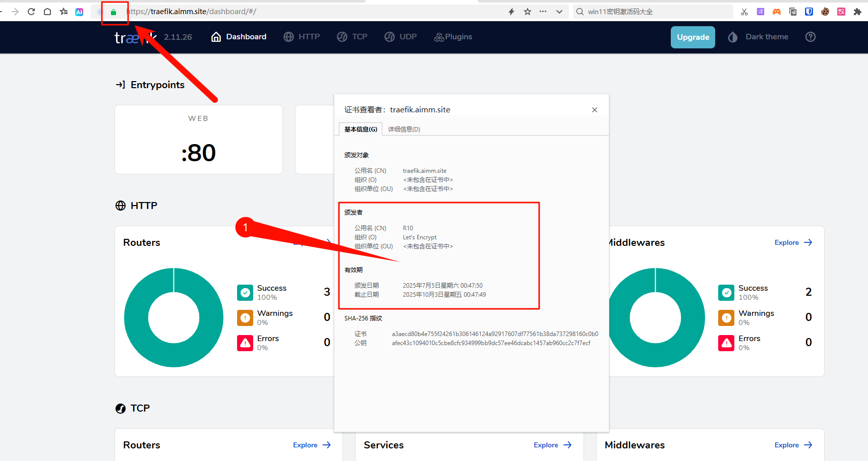Click the HTTP section globe icon
Viewport: 868px width, 461px height.
121,206
